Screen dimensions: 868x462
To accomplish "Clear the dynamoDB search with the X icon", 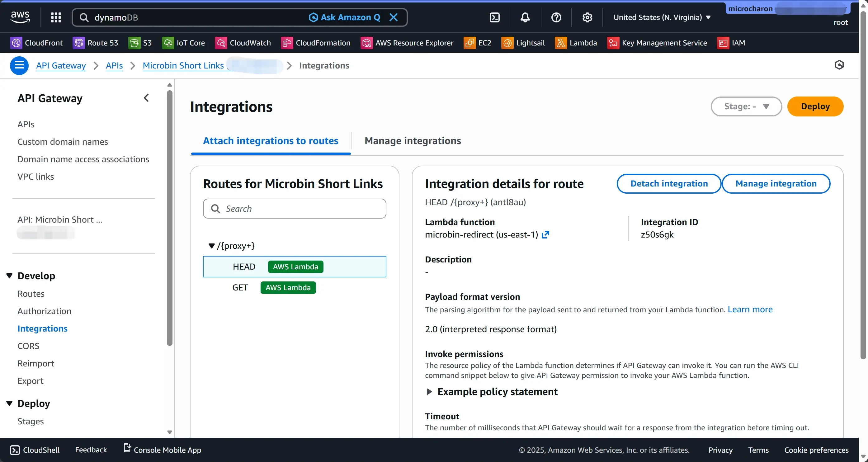I will pos(394,17).
